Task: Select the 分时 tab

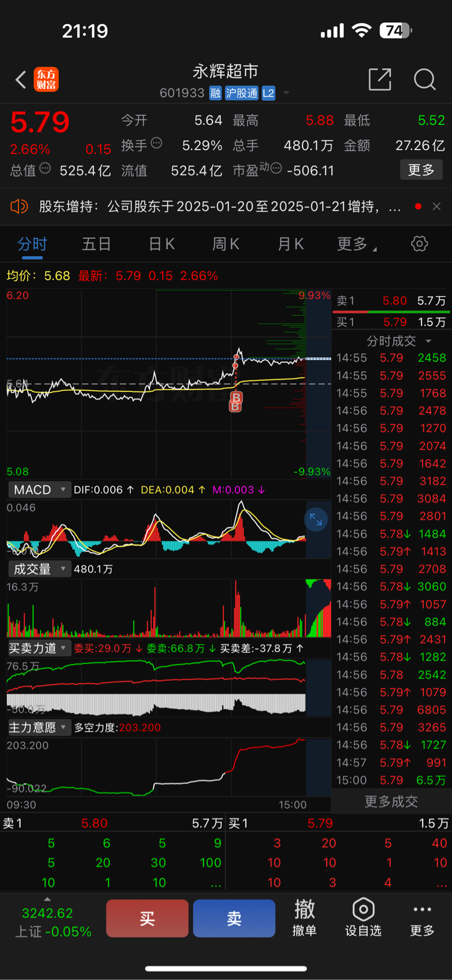Action: 32,244
